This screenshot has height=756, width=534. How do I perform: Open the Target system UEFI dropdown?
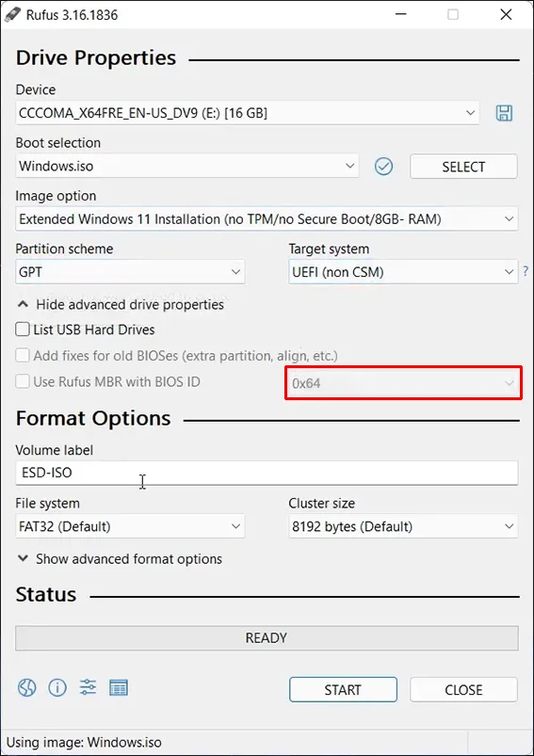[403, 272]
